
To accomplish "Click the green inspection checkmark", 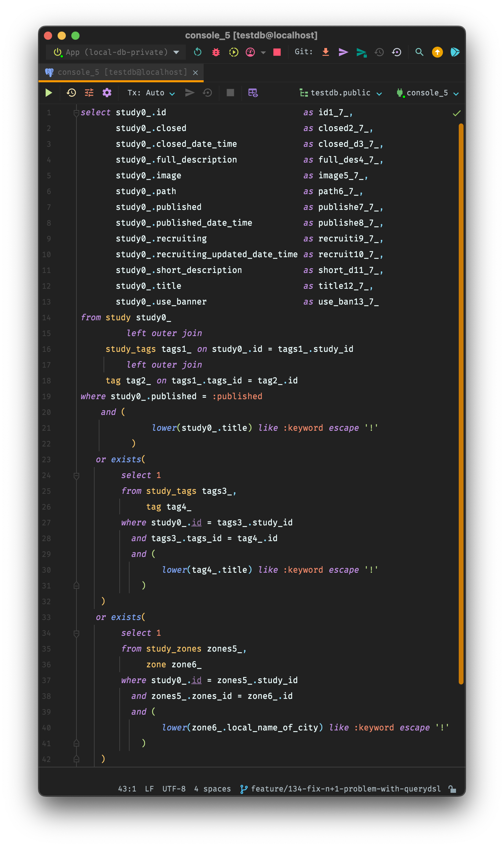I will [x=456, y=113].
